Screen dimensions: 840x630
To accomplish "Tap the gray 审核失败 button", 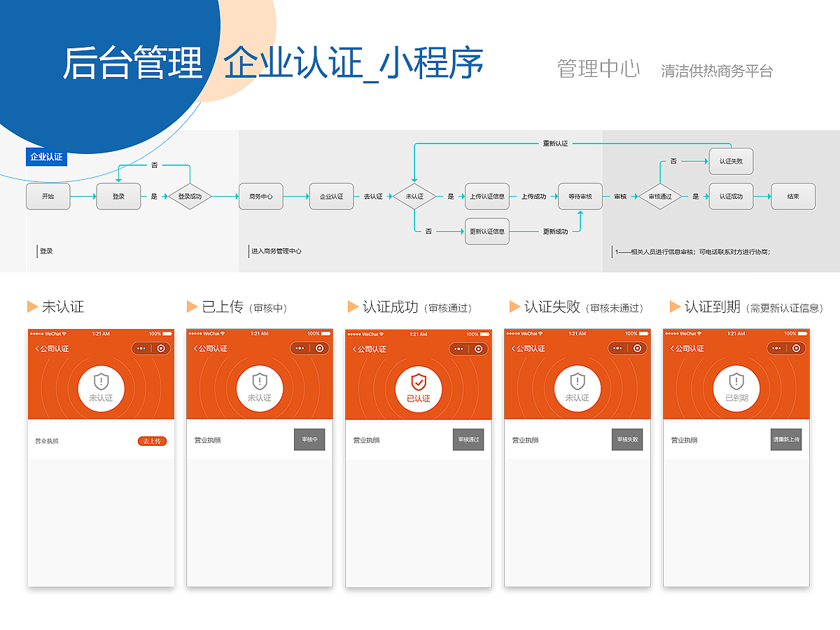I will tap(627, 440).
